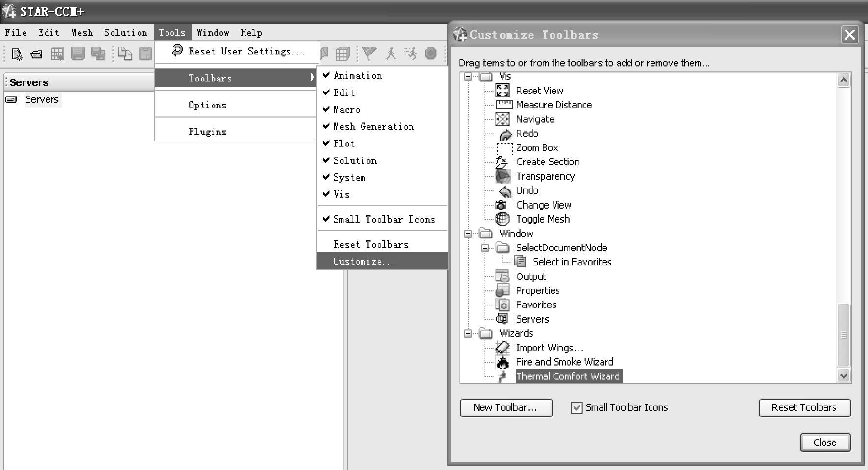This screenshot has height=470, width=868.
Task: Collapse the Wizards folder in the tree
Action: (468, 333)
